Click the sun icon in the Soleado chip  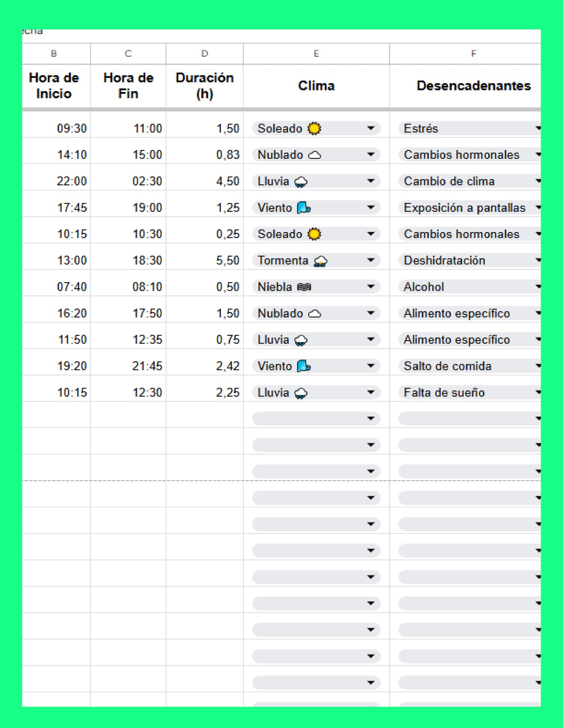click(x=314, y=128)
